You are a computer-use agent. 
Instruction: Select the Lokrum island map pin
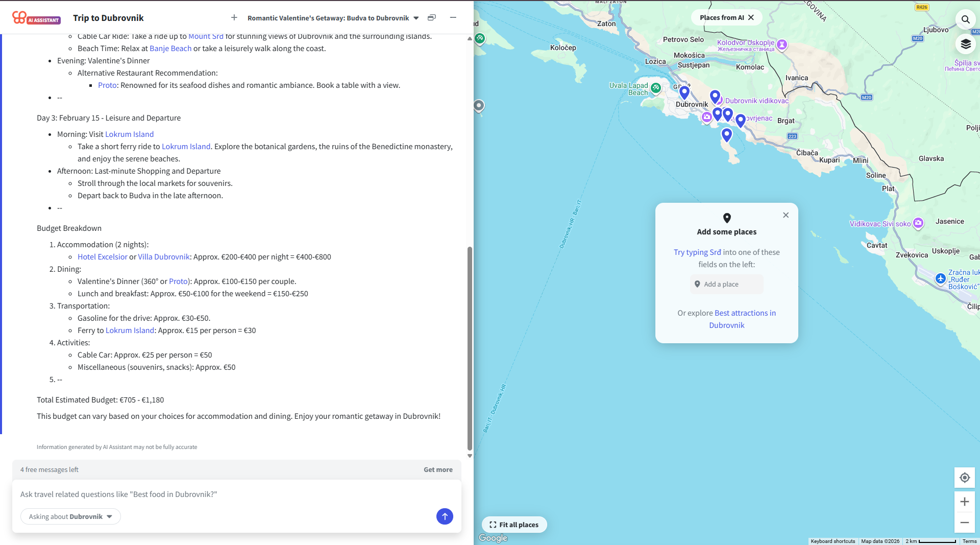point(726,135)
